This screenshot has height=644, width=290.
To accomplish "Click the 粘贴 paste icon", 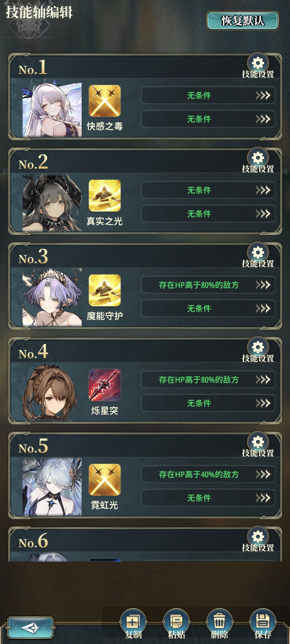I will tap(176, 621).
